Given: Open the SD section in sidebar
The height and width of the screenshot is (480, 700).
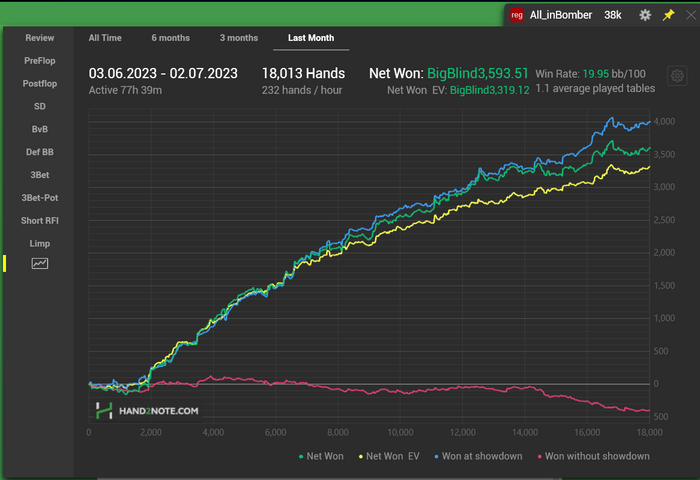Looking at the screenshot, I should [x=40, y=106].
